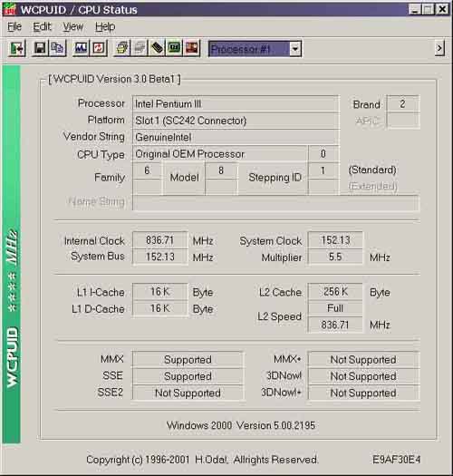Click the green circuit board icon
453x476 pixels.
(174, 49)
